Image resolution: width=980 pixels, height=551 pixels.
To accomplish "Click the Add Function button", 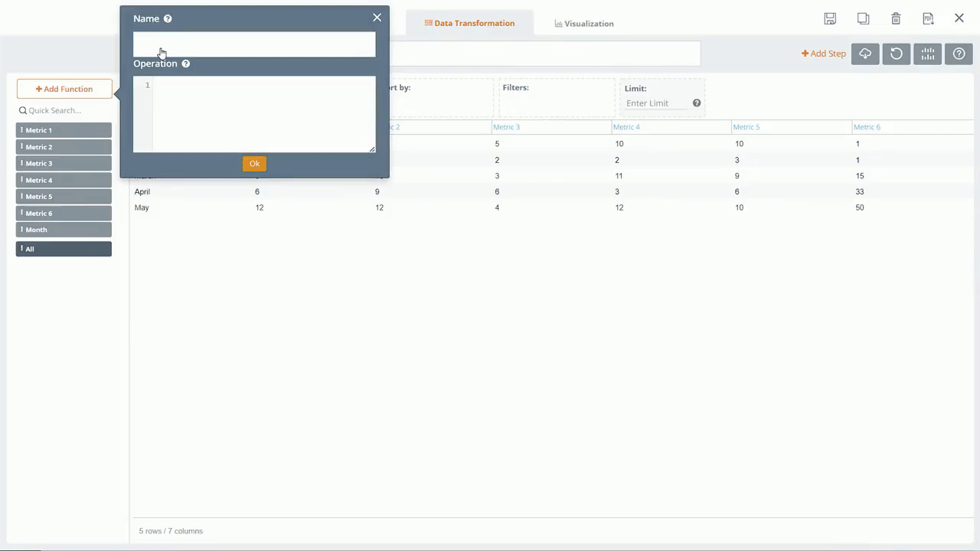I will pyautogui.click(x=64, y=89).
